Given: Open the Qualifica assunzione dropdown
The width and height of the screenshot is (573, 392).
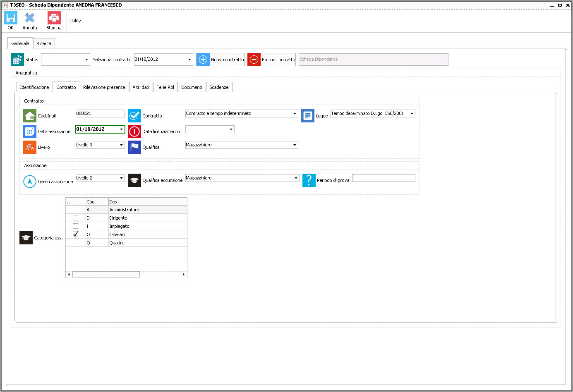Looking at the screenshot, I should click(296, 178).
